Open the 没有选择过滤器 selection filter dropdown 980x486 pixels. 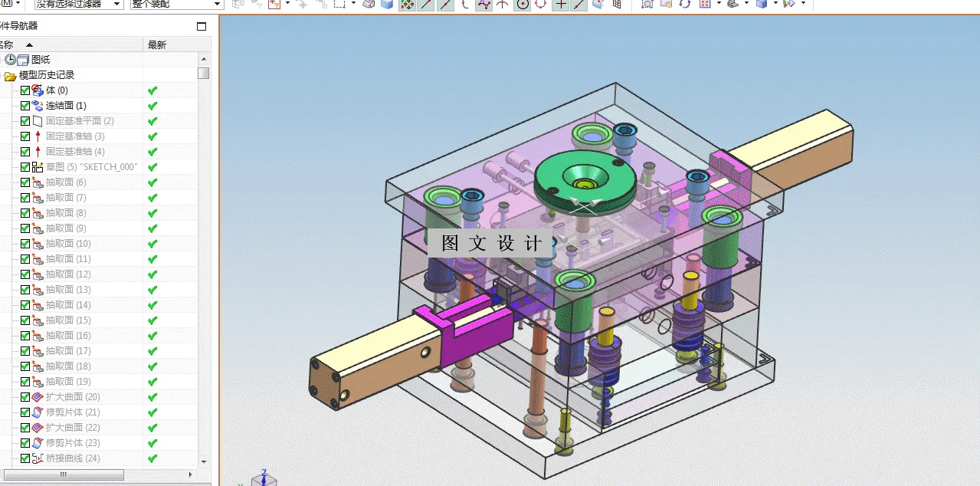pyautogui.click(x=77, y=4)
